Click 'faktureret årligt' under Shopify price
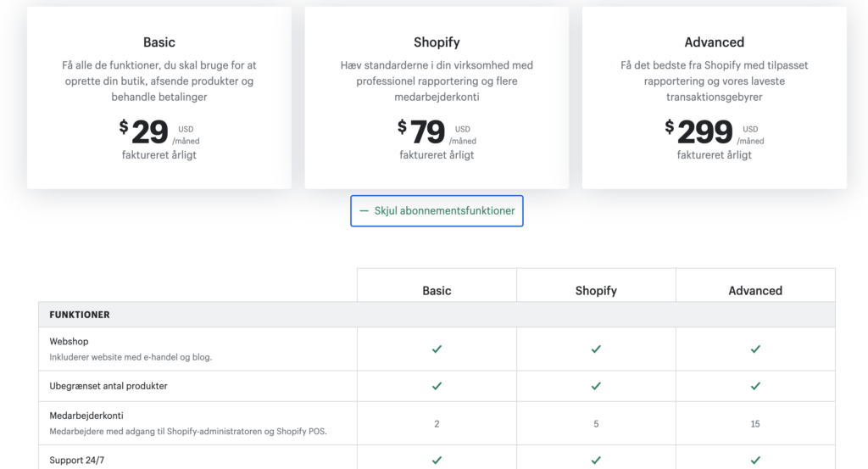This screenshot has width=868, height=469. [x=437, y=155]
